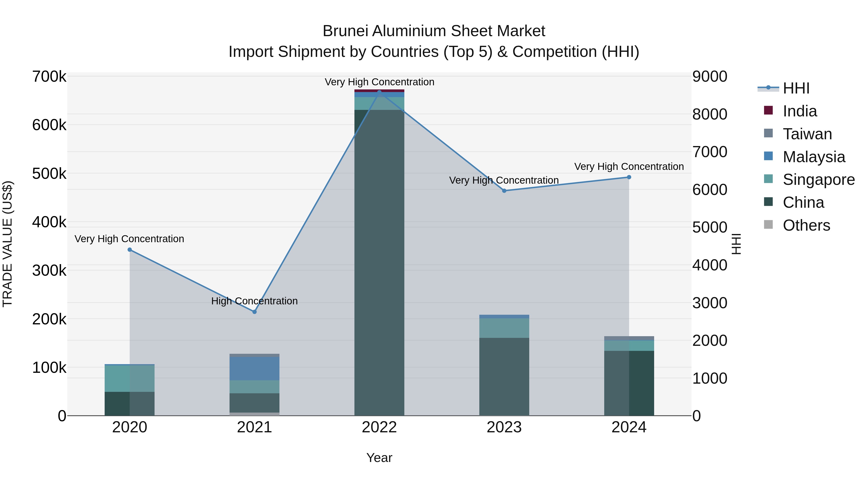Click the 2021 Others bar segment at bottom
Image resolution: width=868 pixels, height=488 pixels.
(254, 414)
